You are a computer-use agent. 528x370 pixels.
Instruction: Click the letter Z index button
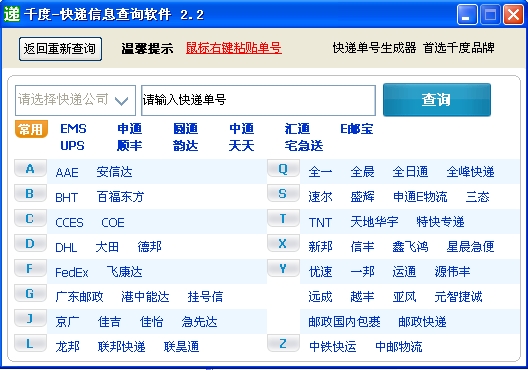click(x=283, y=343)
